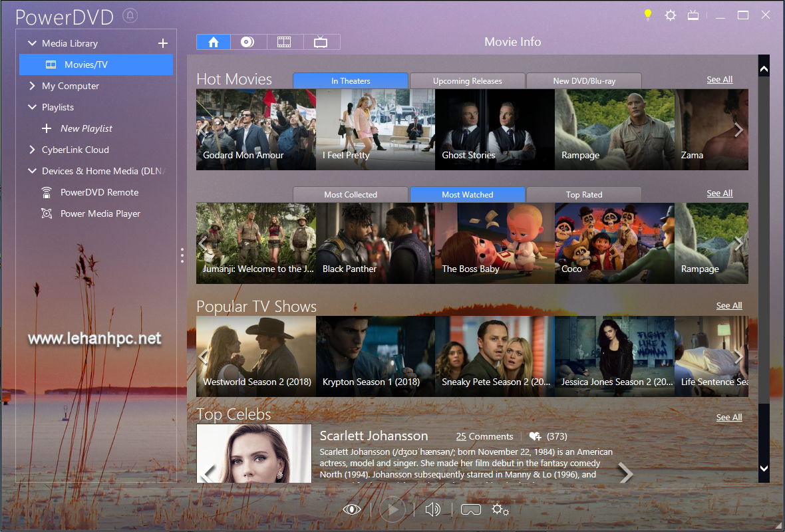Open the Ghost Stories thumbnail
The height and width of the screenshot is (532, 785).
tap(495, 130)
